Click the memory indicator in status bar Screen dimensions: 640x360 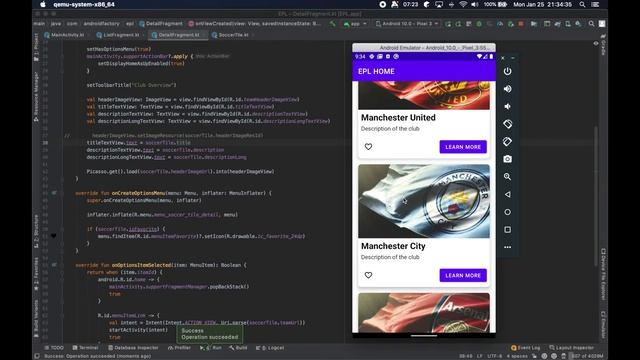tap(587, 356)
